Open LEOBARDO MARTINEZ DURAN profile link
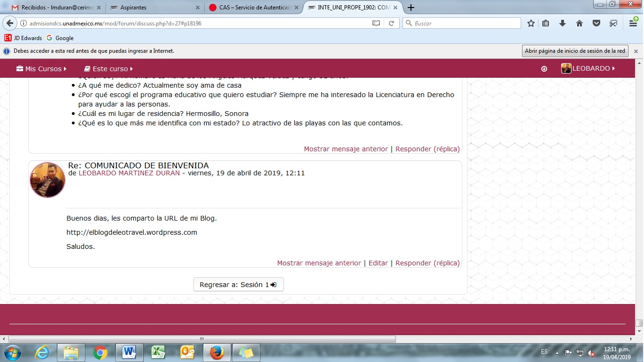This screenshot has width=644, height=362. 129,173
